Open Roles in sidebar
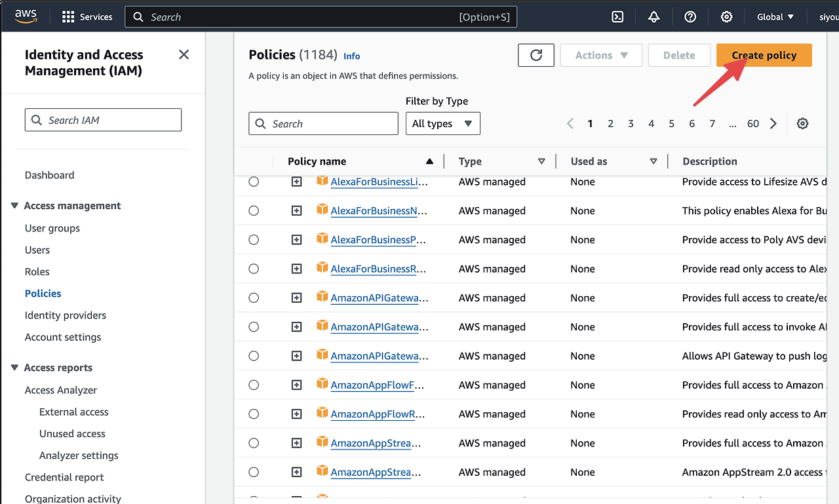 [x=37, y=271]
